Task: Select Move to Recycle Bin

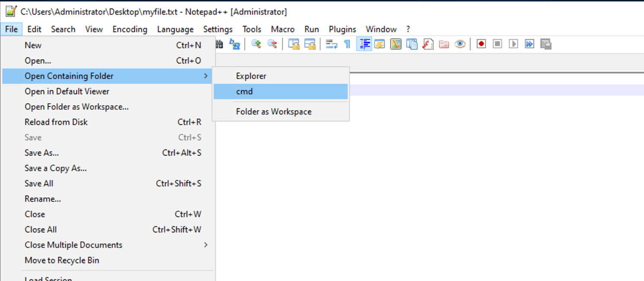Action: pyautogui.click(x=62, y=260)
